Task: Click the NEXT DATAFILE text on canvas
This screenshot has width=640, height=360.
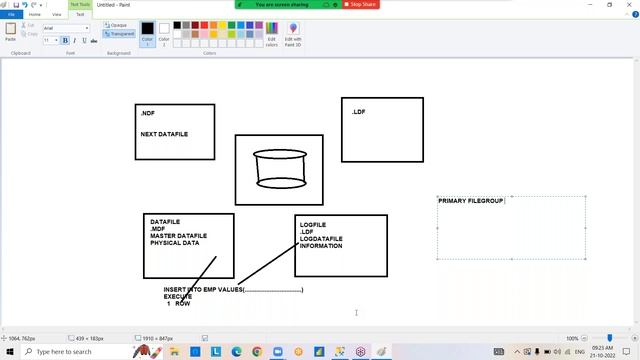Action: [164, 134]
